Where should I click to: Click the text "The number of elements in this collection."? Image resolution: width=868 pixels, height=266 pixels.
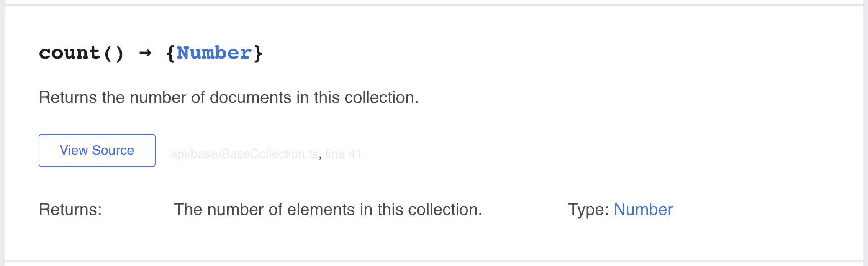(x=328, y=210)
